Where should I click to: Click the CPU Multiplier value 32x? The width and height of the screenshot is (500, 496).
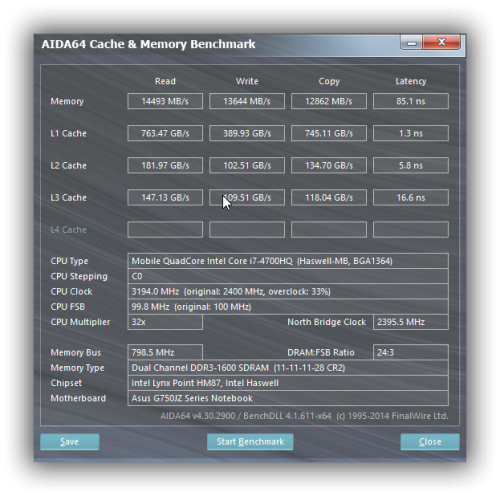coord(165,322)
